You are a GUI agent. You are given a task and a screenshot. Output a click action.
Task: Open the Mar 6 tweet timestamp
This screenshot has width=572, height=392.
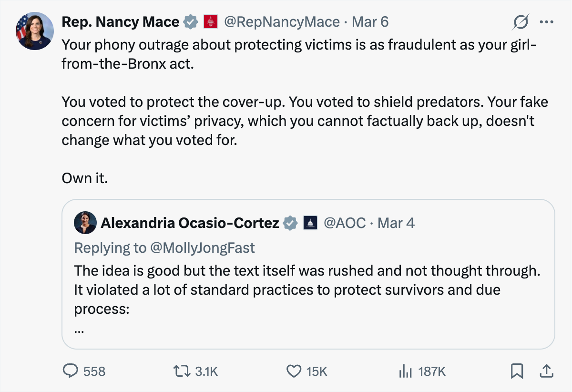tap(370, 22)
